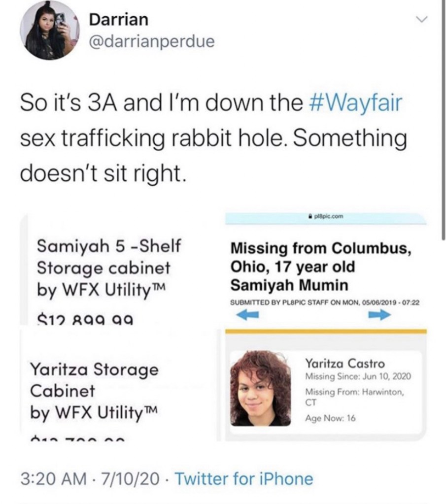
Task: Open the tweet options chevron
Action: [x=421, y=20]
